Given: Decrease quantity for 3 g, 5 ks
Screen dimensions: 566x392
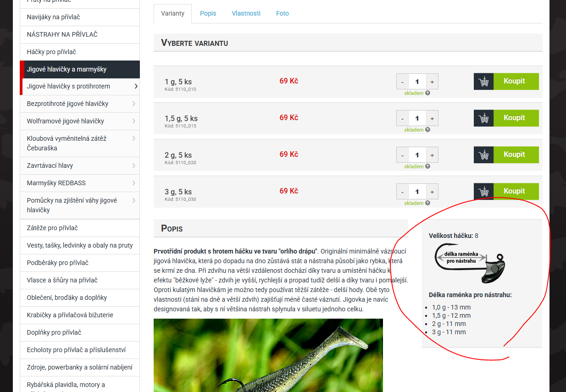Looking at the screenshot, I should click(402, 192).
